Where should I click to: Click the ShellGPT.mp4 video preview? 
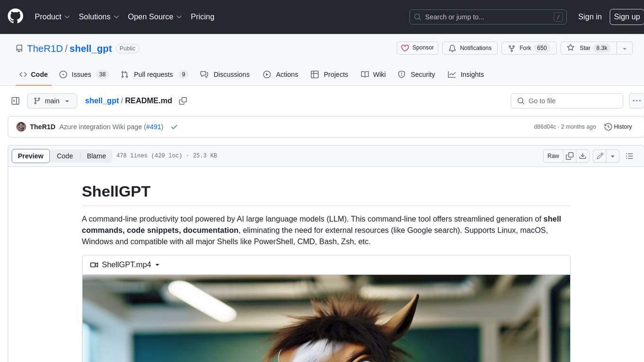pyautogui.click(x=326, y=318)
